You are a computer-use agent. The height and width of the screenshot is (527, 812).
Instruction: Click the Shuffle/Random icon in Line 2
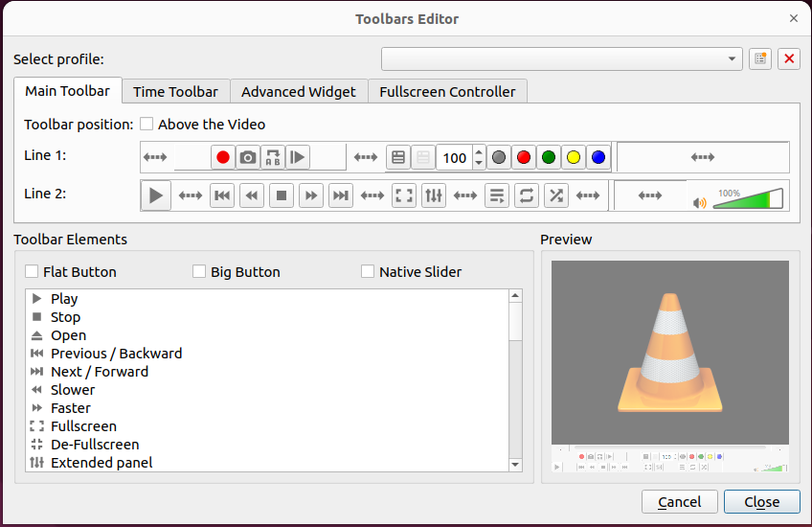[x=556, y=195]
